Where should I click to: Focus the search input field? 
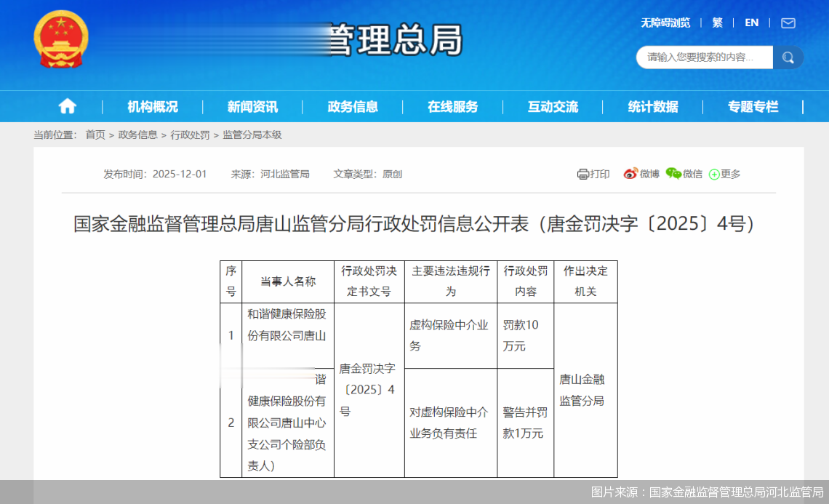point(704,57)
